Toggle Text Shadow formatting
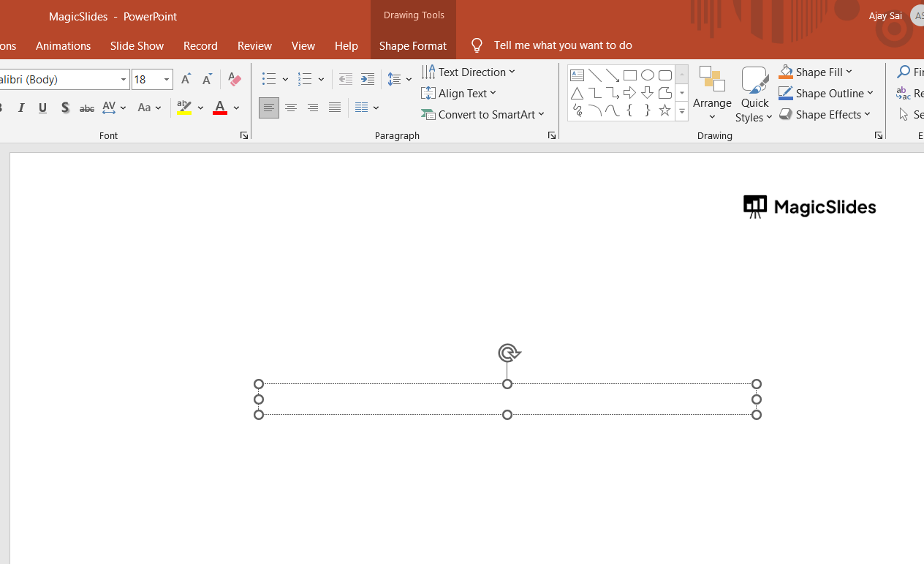The width and height of the screenshot is (924, 564). coord(65,108)
